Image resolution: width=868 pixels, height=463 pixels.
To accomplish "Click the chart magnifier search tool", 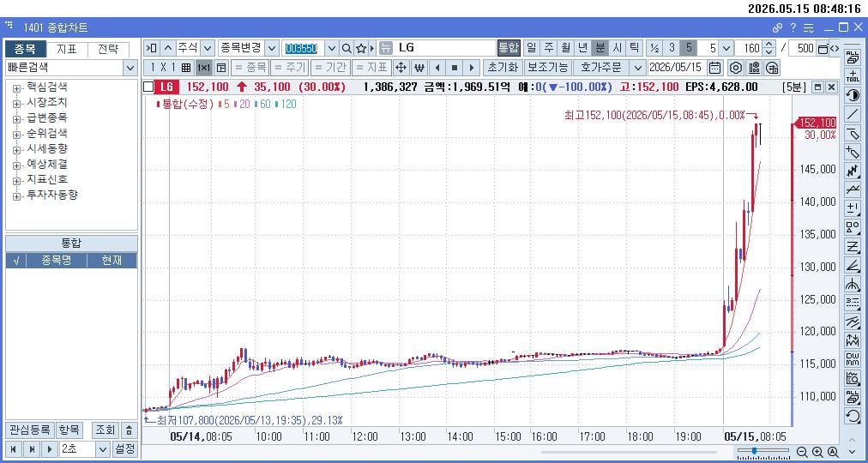I will coord(853,379).
